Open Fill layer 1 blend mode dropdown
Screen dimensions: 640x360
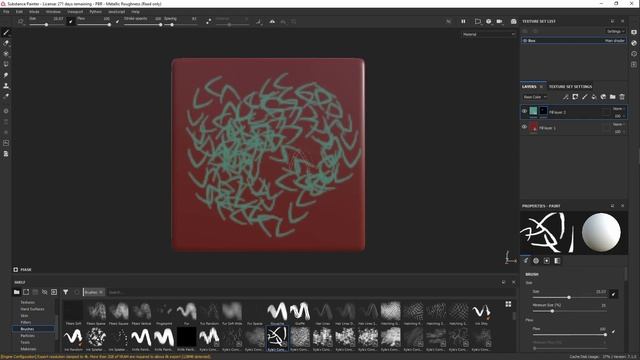619,124
